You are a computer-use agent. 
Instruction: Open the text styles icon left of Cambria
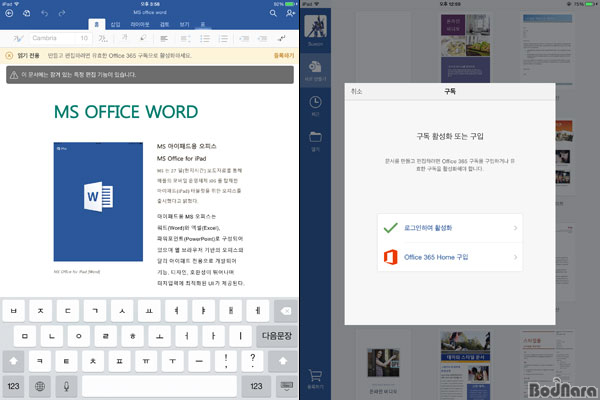[18, 38]
